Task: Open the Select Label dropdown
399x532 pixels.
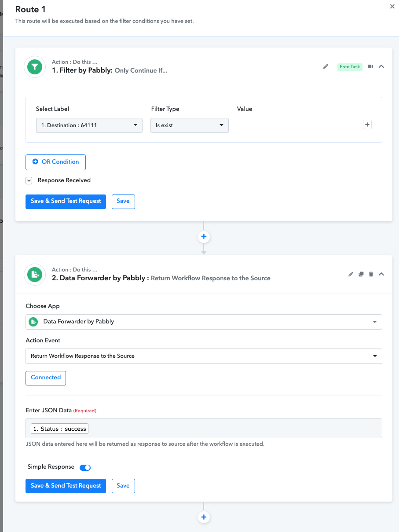Action: tap(89, 125)
